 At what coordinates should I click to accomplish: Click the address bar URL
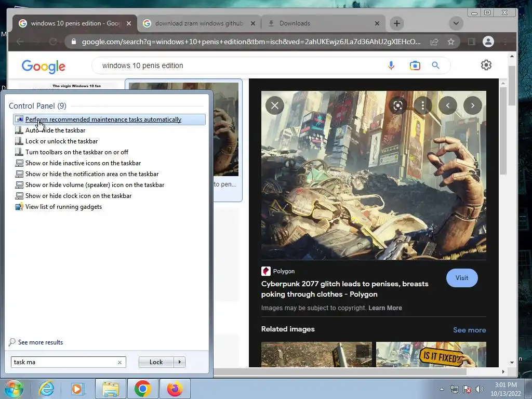(x=251, y=42)
